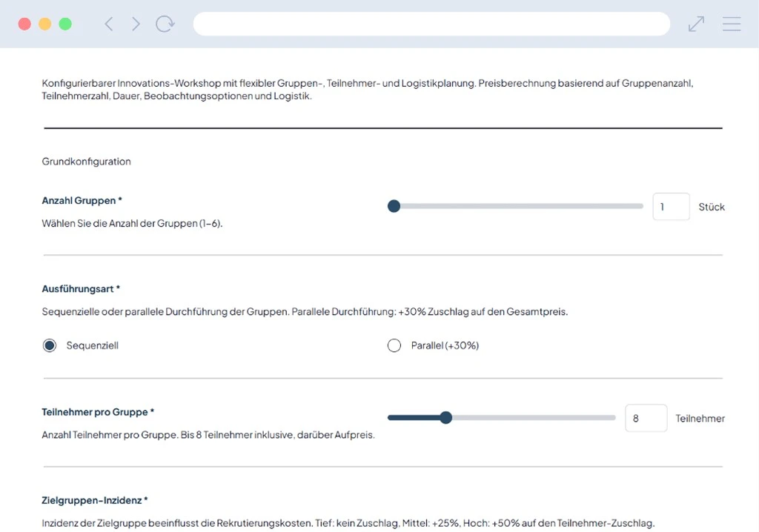Select the Sequenziell radio button
The image size is (759, 532).
50,345
